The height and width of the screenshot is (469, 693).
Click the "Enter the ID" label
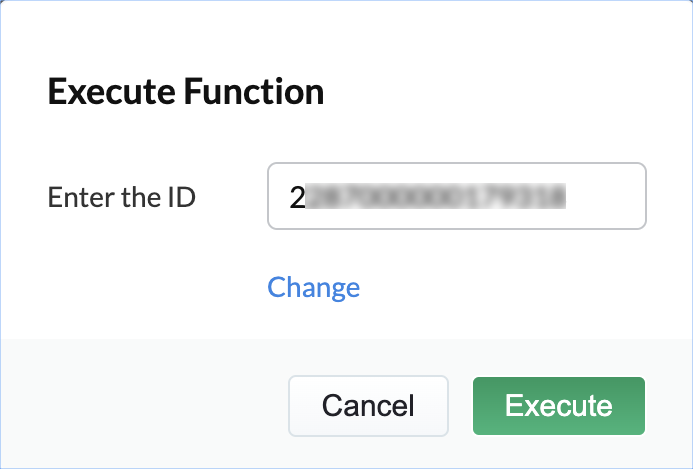click(121, 197)
